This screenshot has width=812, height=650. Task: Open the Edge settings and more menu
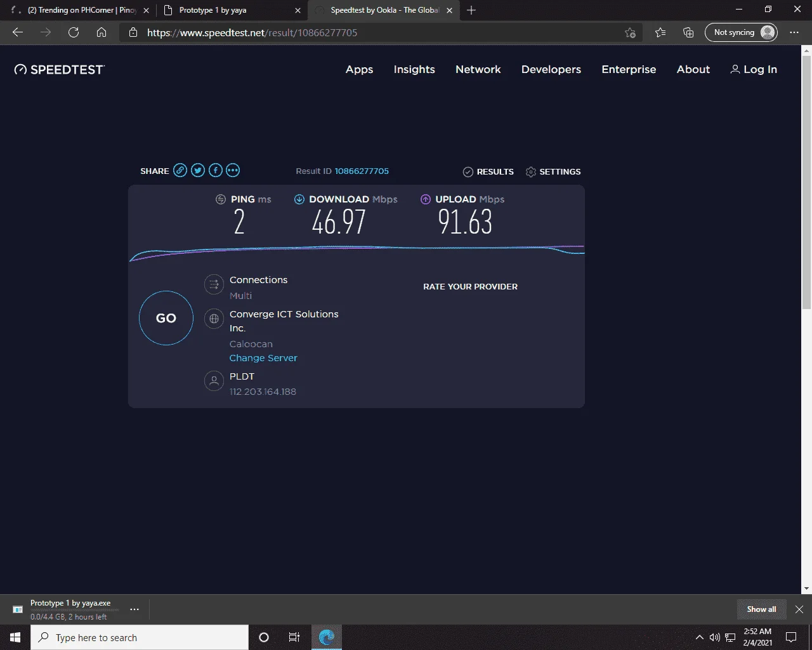click(794, 32)
